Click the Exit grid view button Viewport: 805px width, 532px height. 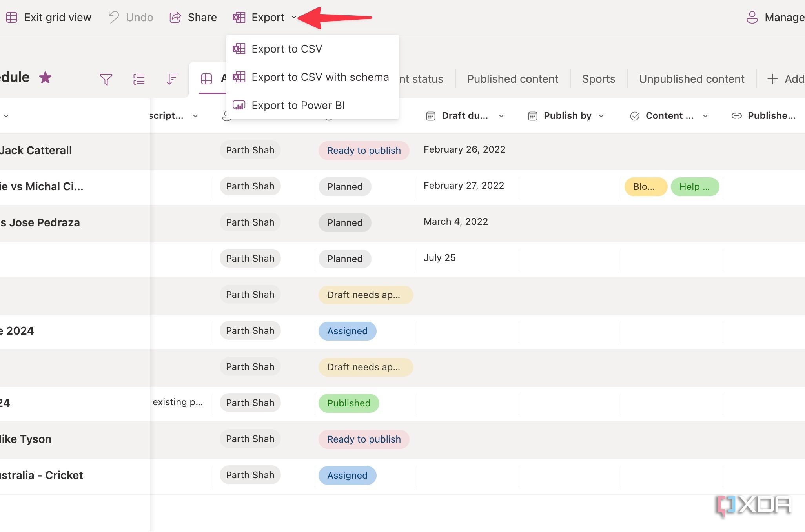coord(49,17)
